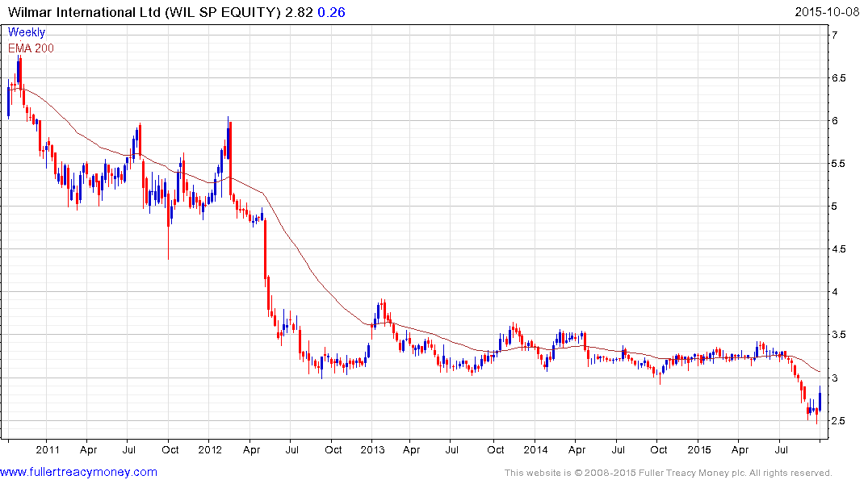Viewport: 868px width, 484px height.
Task: Click the y-axis price label 7
Action: tap(834, 35)
